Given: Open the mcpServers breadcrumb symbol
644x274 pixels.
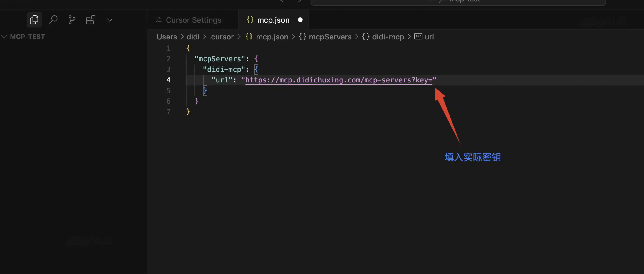Looking at the screenshot, I should click(330, 37).
